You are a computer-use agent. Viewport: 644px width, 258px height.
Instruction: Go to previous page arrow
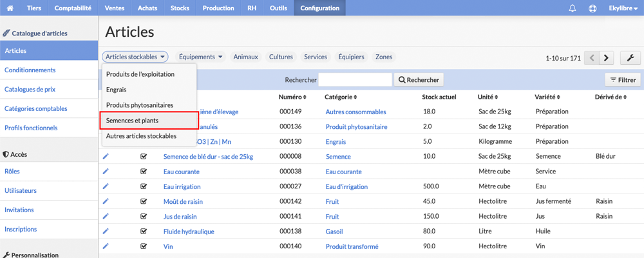pos(592,58)
